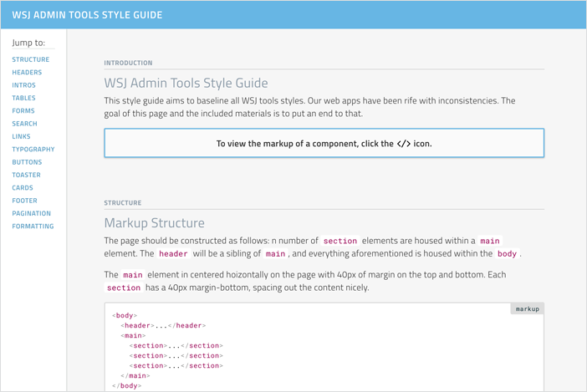
Task: Click the closing </main> tag in code
Action: 135,375
